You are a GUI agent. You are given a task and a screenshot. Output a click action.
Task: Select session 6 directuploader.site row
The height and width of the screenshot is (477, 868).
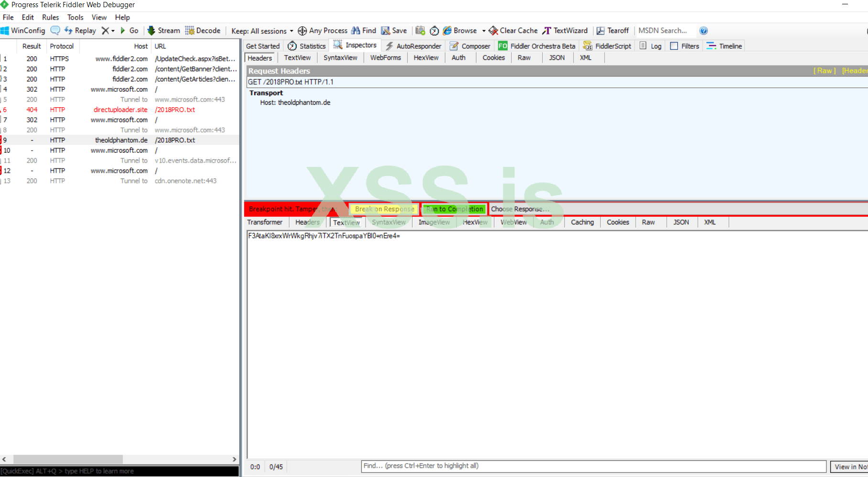(119, 110)
